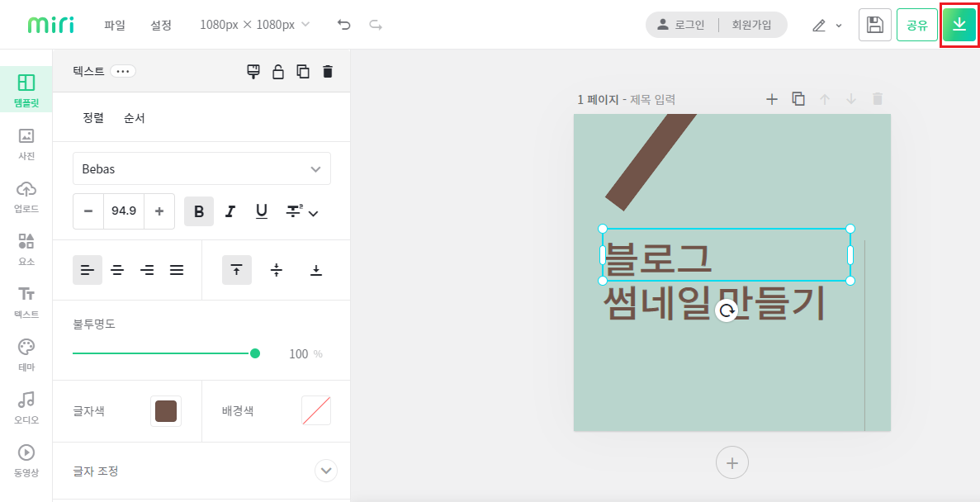Select the brown diagonal bar shape on canvas
Viewport: 980px width, 502px height.
(x=650, y=161)
